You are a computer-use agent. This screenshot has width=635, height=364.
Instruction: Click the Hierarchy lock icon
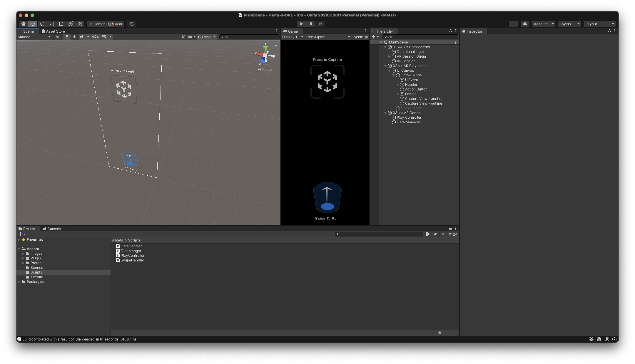coord(450,31)
